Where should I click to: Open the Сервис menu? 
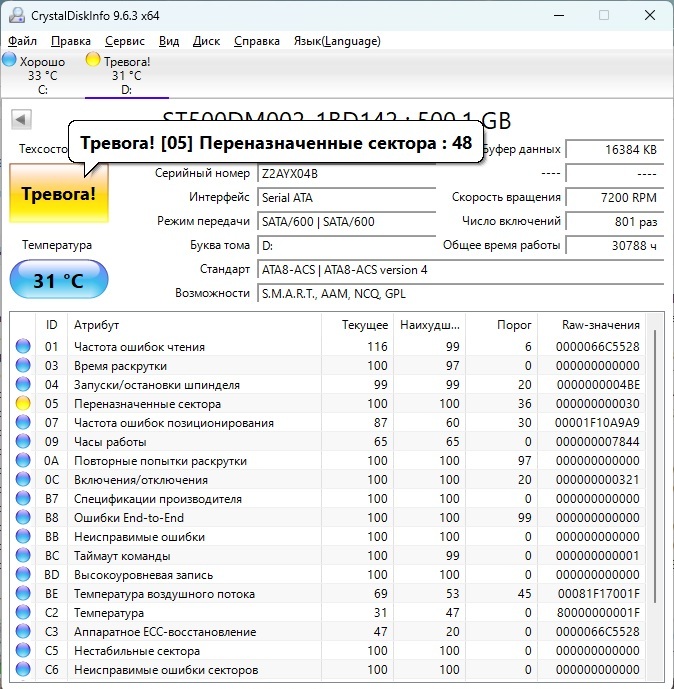[x=125, y=41]
